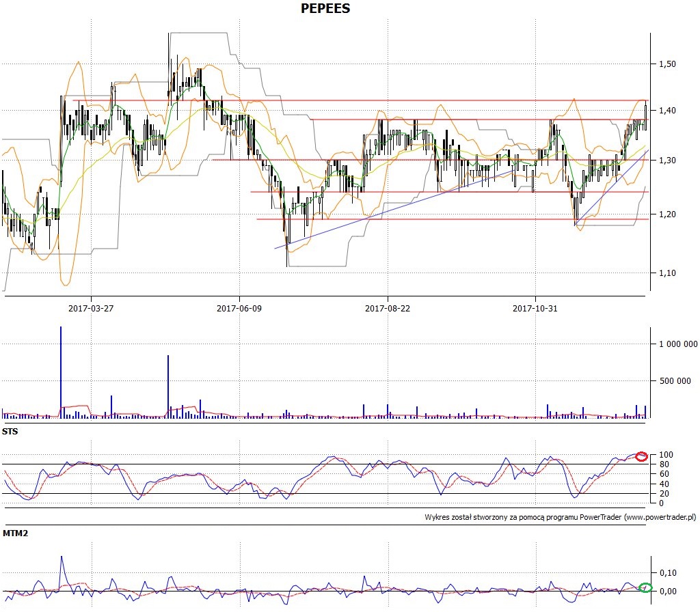Click the 20 level on STS axis

[x=664, y=493]
